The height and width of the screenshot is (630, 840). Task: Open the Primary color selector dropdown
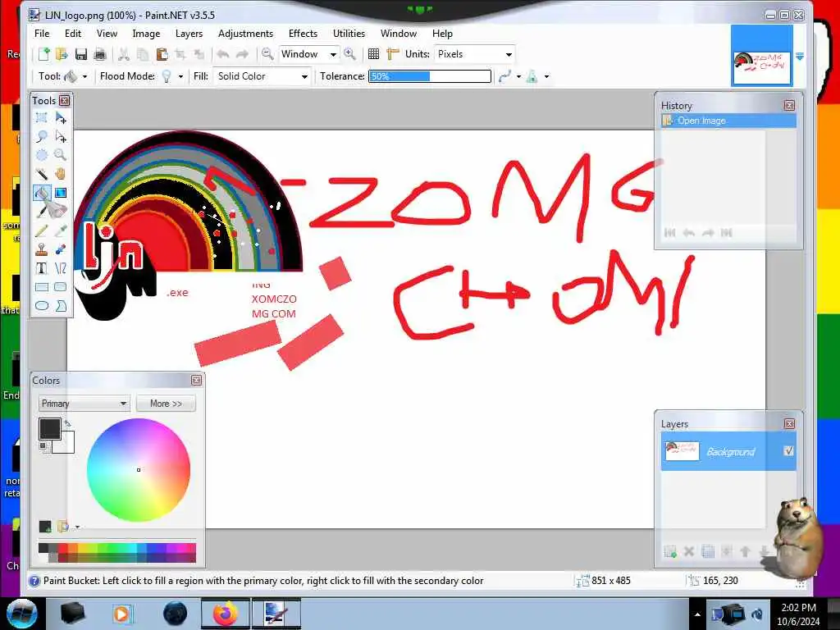point(84,404)
